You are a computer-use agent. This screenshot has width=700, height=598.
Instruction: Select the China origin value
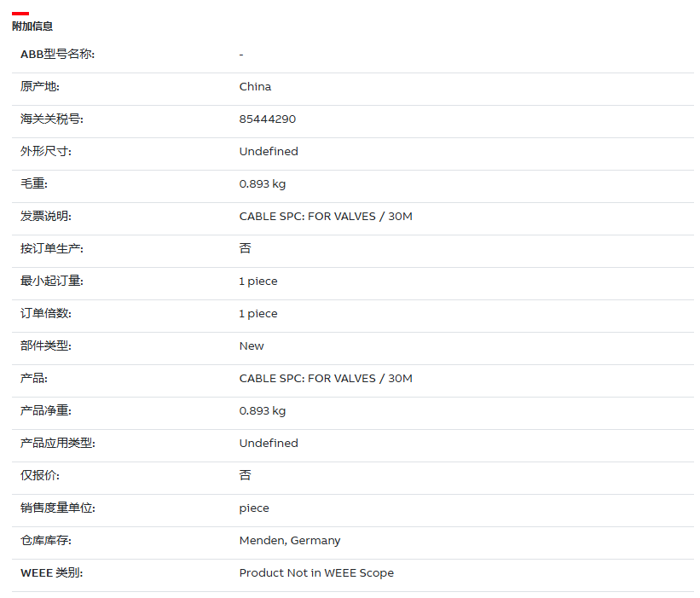coord(255,87)
